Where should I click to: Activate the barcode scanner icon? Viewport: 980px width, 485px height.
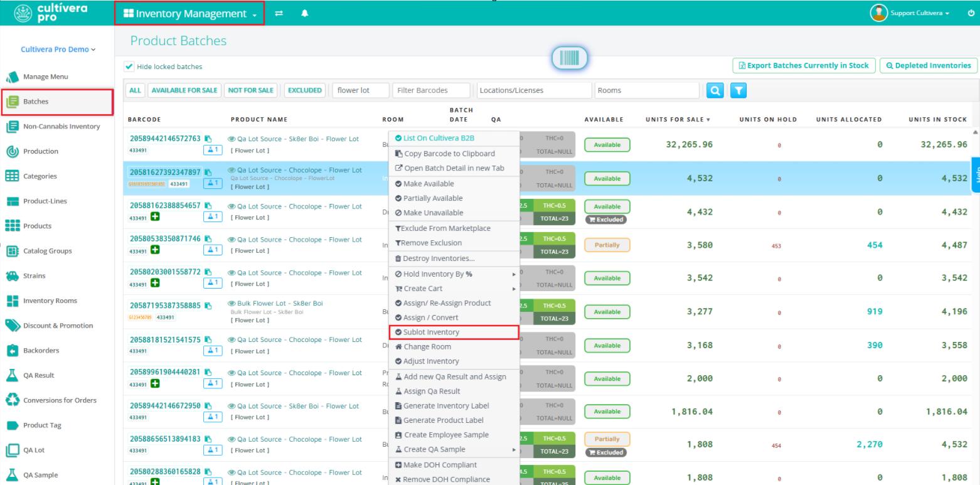click(569, 58)
